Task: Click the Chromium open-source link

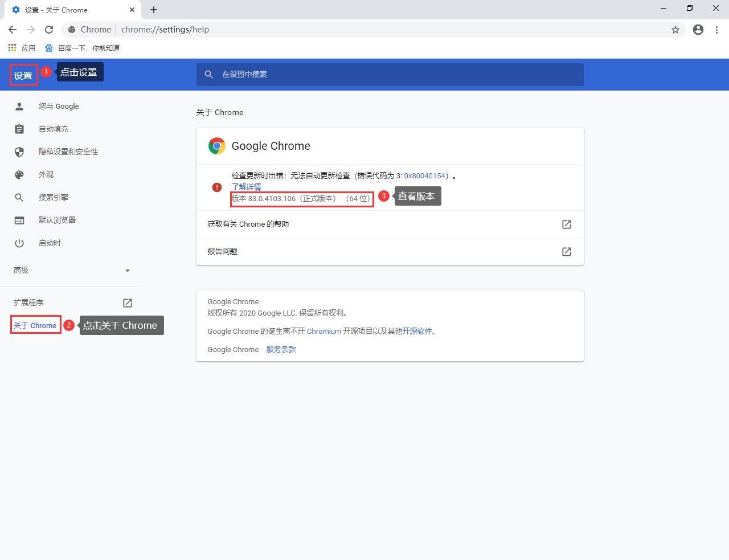Action: click(324, 332)
